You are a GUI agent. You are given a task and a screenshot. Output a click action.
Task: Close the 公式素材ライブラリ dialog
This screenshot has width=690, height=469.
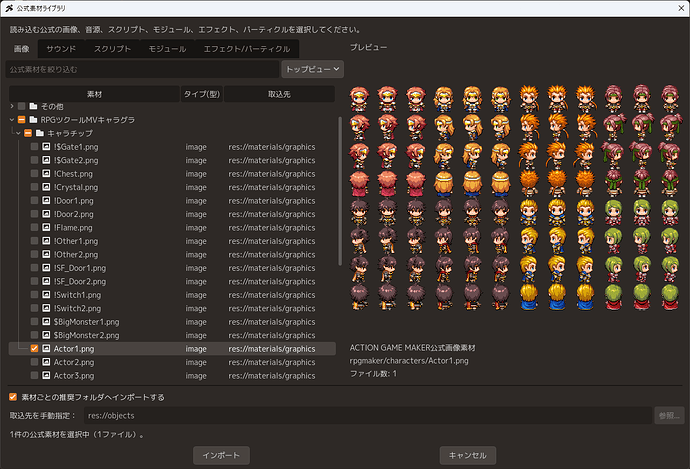click(681, 8)
